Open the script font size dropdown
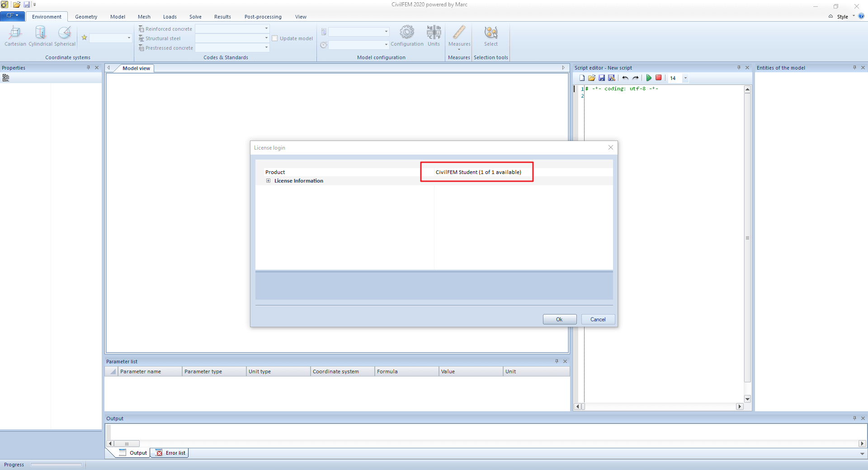 685,78
